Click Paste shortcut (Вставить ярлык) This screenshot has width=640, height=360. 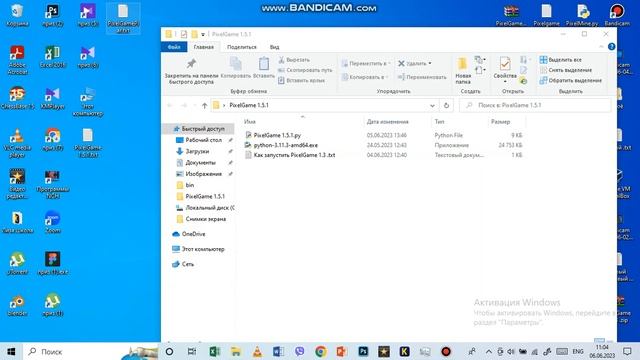pos(302,80)
